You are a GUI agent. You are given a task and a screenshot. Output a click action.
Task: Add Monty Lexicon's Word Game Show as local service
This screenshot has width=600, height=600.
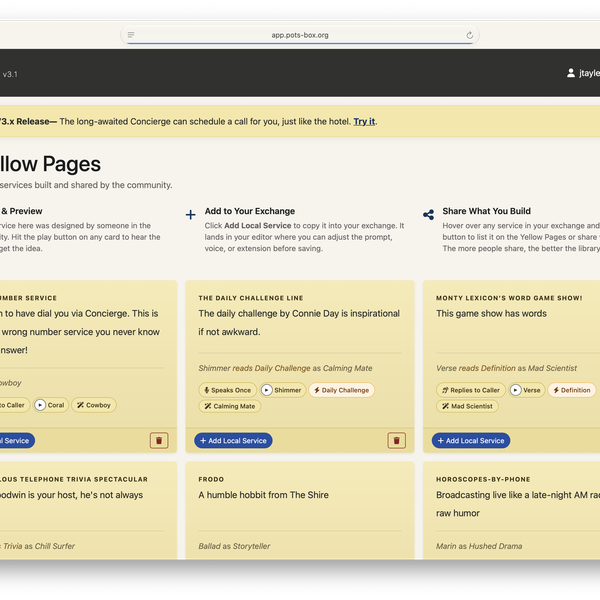[x=471, y=440]
